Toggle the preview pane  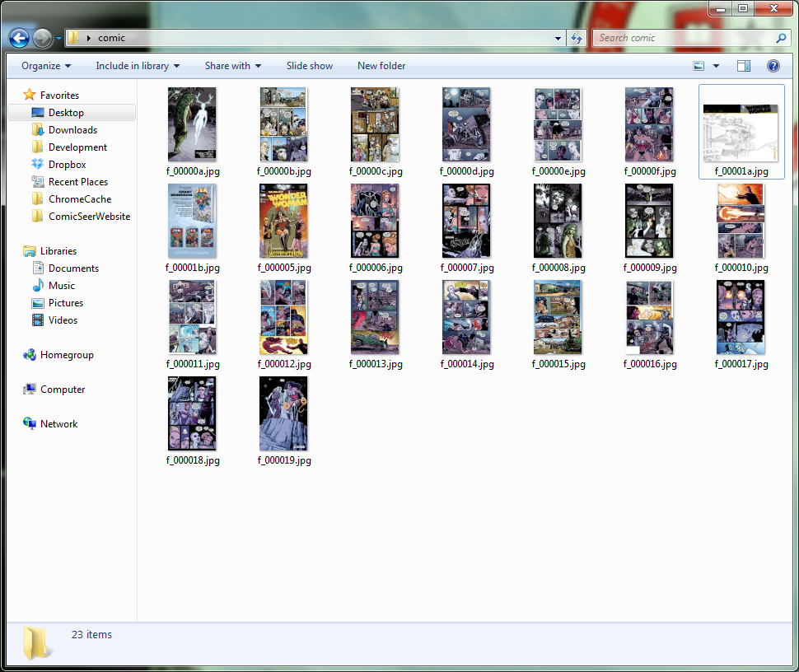744,66
